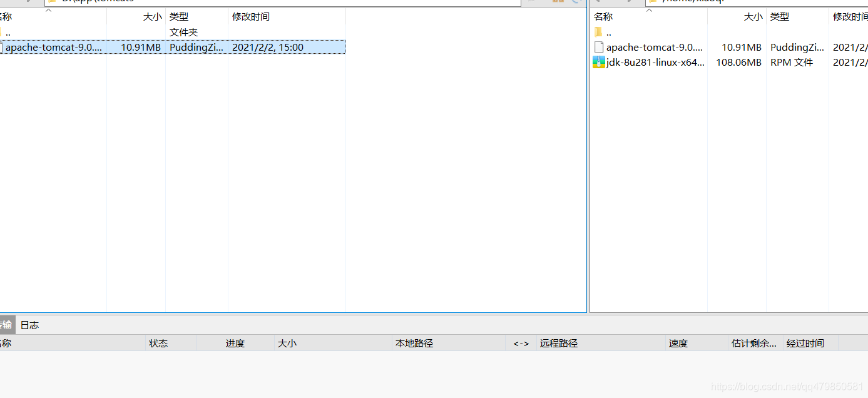Click the 文件夹 type cell
The height and width of the screenshot is (398, 868).
click(x=184, y=32)
